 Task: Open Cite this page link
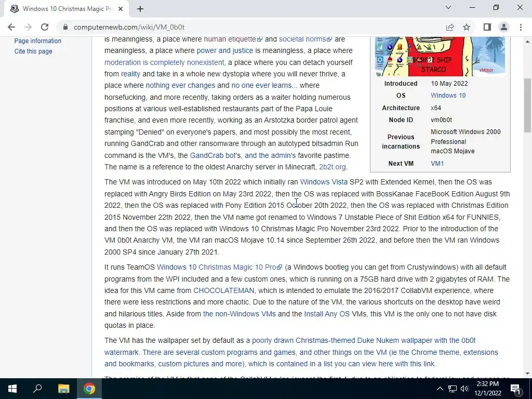33,51
